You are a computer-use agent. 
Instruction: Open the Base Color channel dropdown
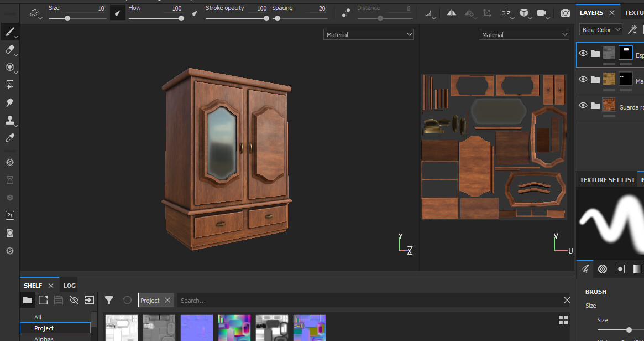[600, 29]
